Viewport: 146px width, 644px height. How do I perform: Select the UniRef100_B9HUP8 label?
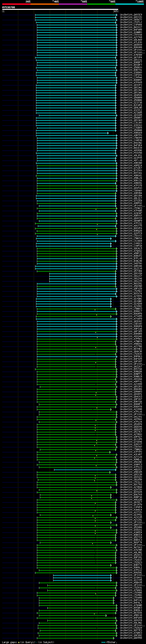(131, 326)
